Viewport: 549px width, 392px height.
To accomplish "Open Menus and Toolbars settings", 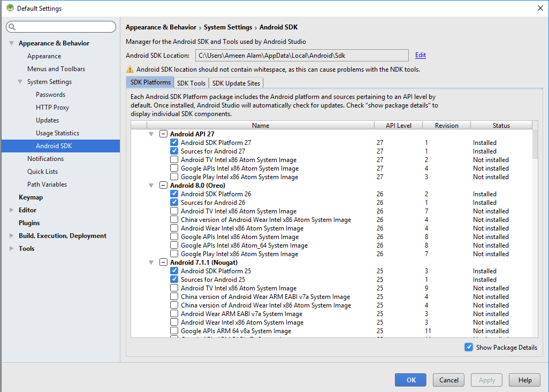I will point(56,69).
